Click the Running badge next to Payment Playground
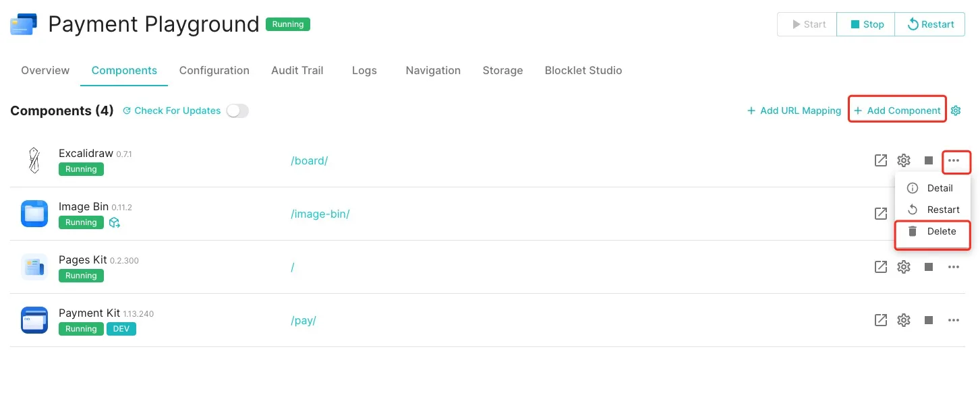 pos(288,24)
